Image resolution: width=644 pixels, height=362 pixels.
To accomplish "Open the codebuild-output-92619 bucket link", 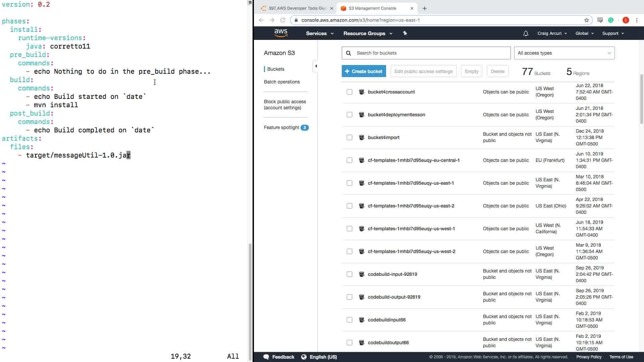I will [394, 297].
